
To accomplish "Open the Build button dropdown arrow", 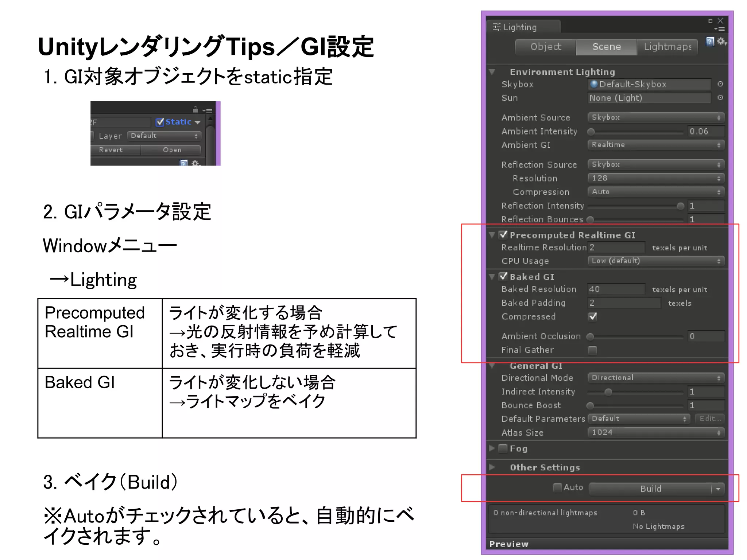I will pyautogui.click(x=718, y=489).
